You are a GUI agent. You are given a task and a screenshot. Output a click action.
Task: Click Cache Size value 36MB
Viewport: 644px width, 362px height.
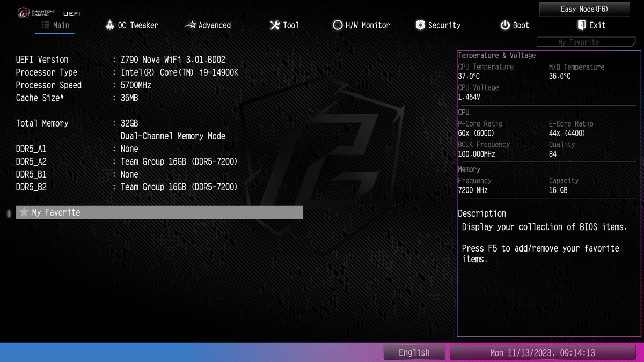coord(129,98)
